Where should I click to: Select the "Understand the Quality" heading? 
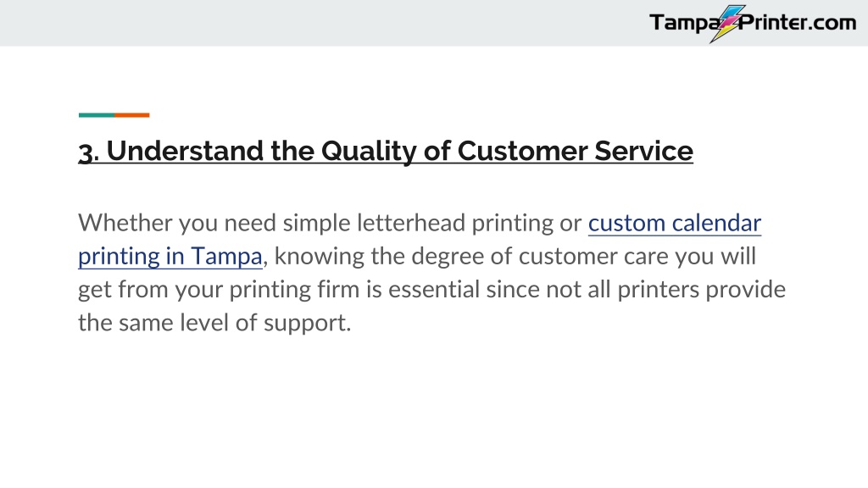[386, 151]
